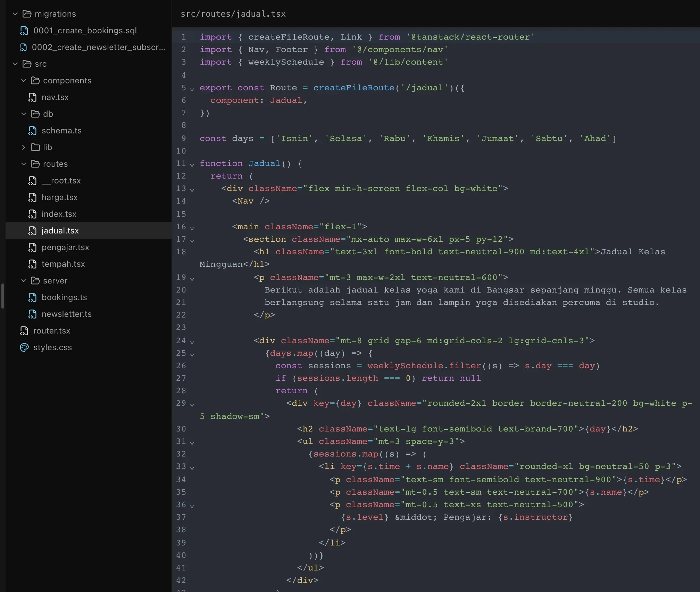Fold the li element at line 33
Screen dimensions: 700x592
[x=192, y=468]
